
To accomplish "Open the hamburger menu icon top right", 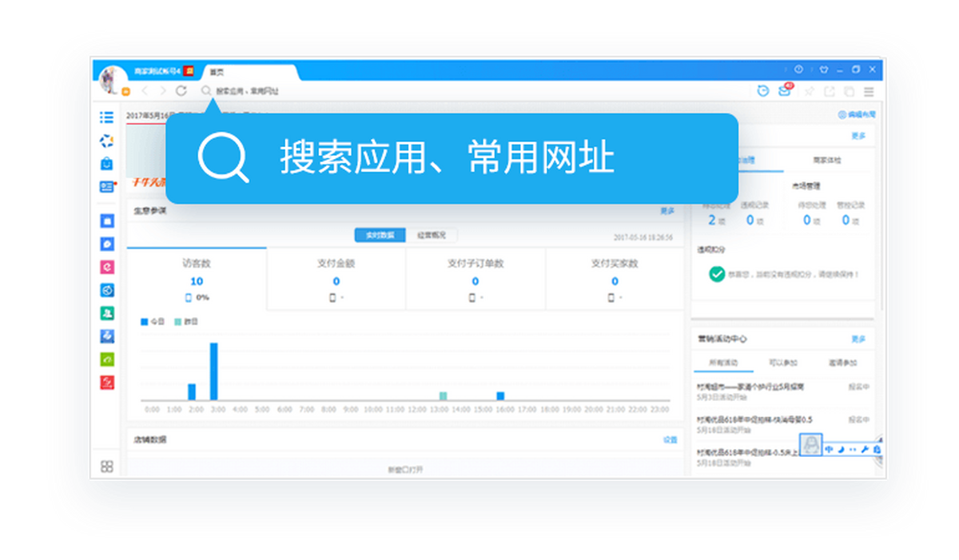I will [869, 92].
